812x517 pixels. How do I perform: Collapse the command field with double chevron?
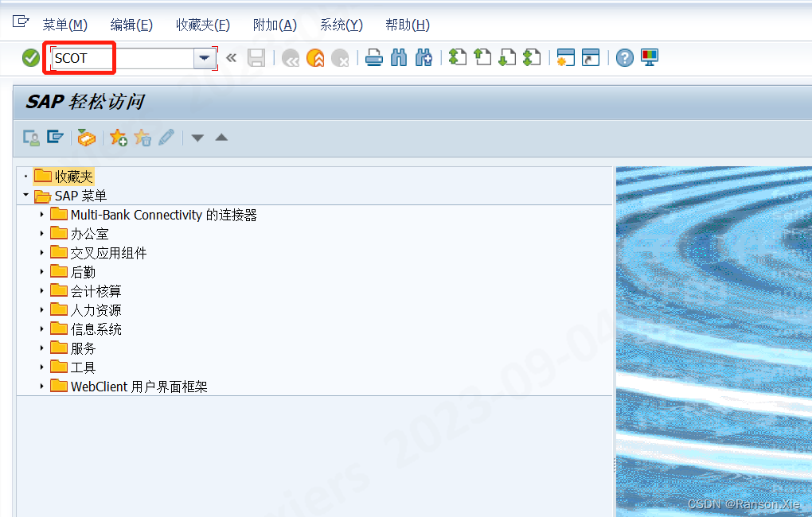(232, 58)
